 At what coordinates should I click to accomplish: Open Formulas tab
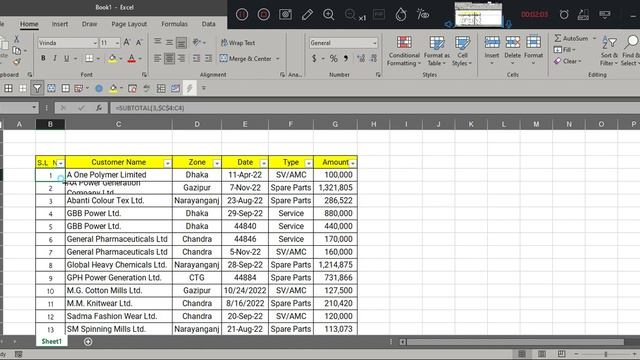click(x=174, y=24)
